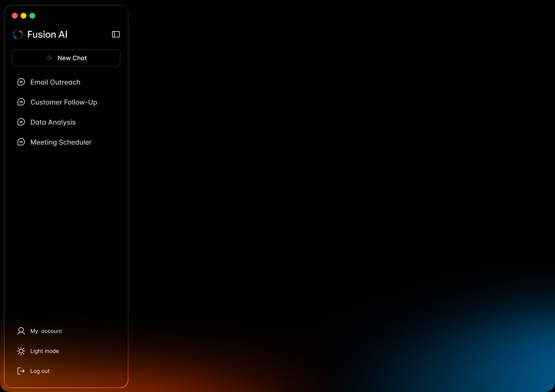Start a New Chat
Image resolution: width=555 pixels, height=392 pixels.
tap(72, 58)
